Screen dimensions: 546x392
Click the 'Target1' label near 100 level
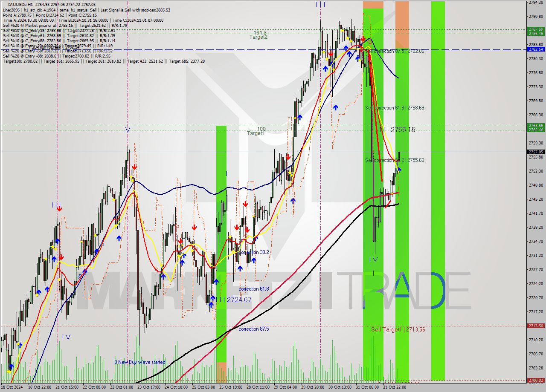coord(256,133)
